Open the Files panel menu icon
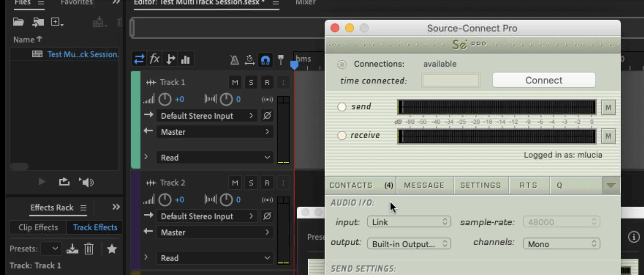Screen dimensions: 644x275 point(41,3)
